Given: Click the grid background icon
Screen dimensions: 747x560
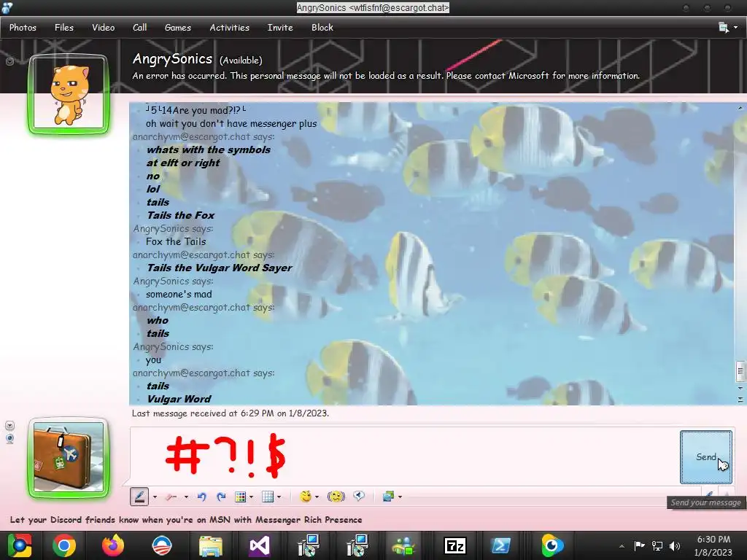Looking at the screenshot, I should click(x=268, y=497).
